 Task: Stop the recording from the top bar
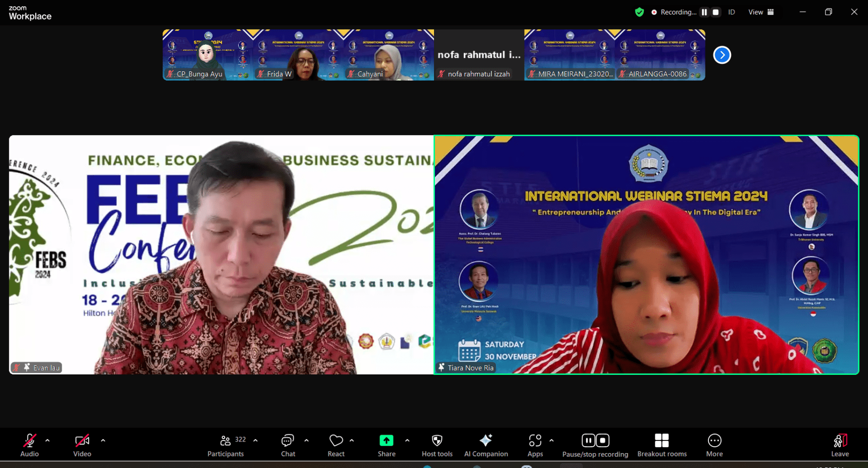[716, 12]
